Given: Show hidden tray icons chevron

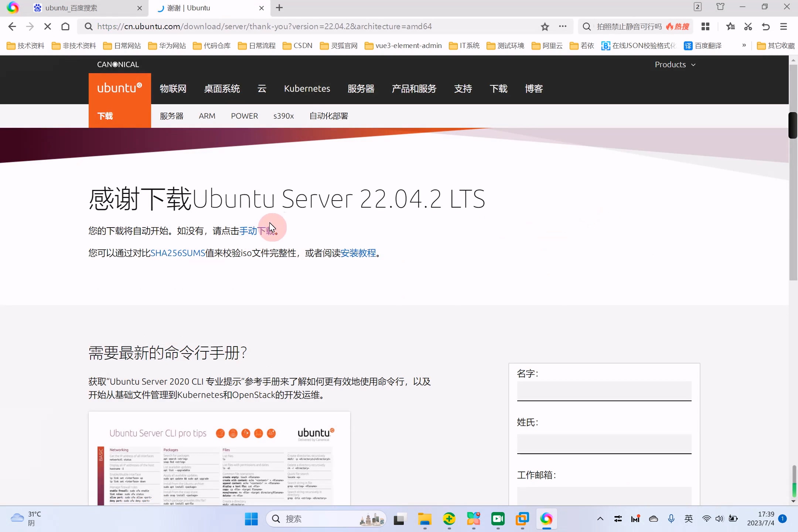Looking at the screenshot, I should coord(600,519).
